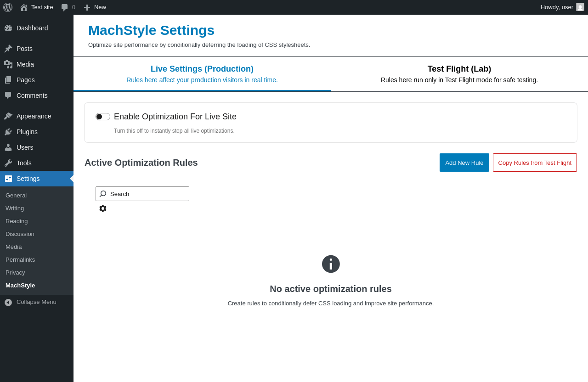
Task: Click the comments bubble in admin bar
Action: (68, 7)
